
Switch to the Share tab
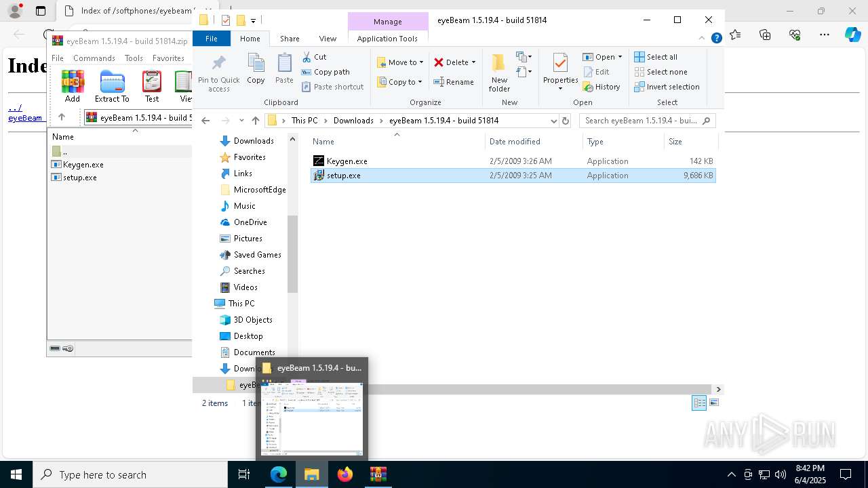click(x=290, y=39)
